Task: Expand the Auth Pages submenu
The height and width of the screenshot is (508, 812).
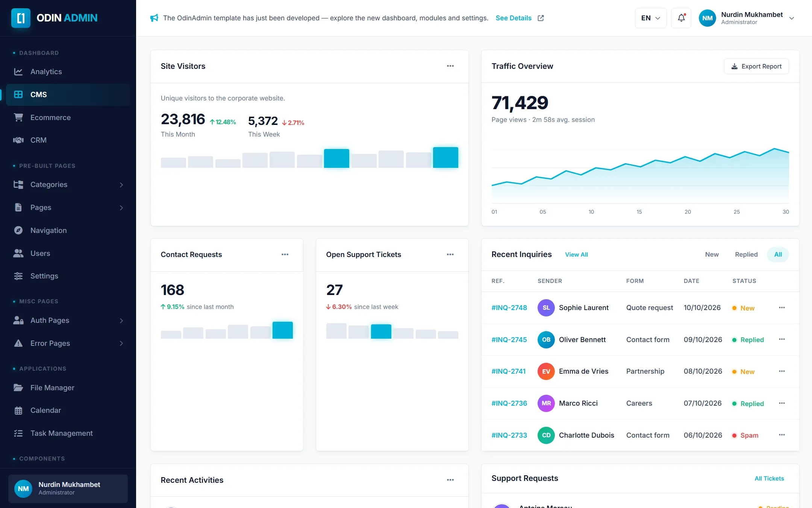Action: (x=121, y=321)
